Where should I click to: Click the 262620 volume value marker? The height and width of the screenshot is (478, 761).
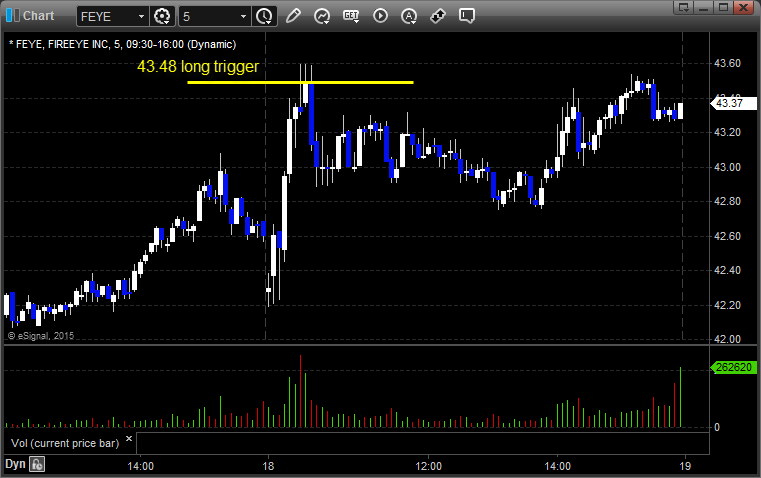733,367
